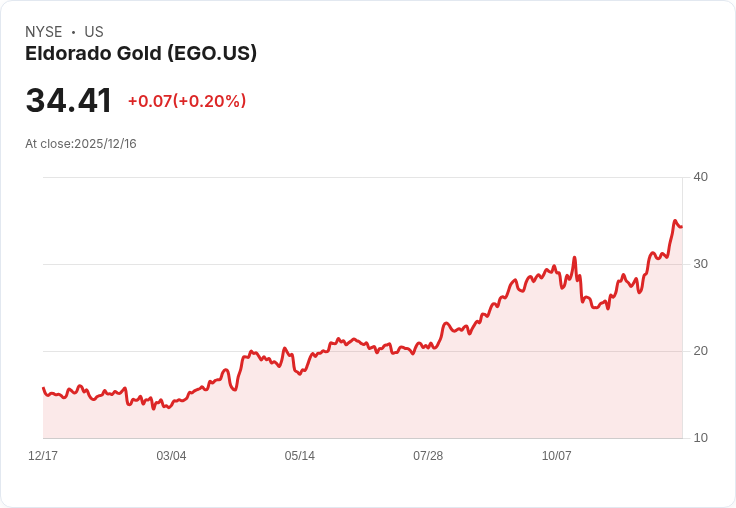Click the last point of price line
This screenshot has width=736, height=508.
[x=681, y=227]
